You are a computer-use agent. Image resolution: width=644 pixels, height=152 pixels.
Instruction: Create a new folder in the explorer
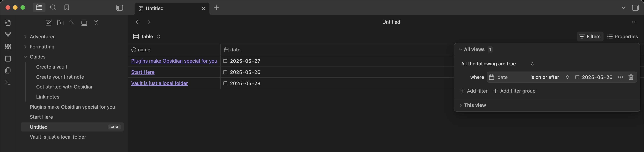(x=60, y=23)
